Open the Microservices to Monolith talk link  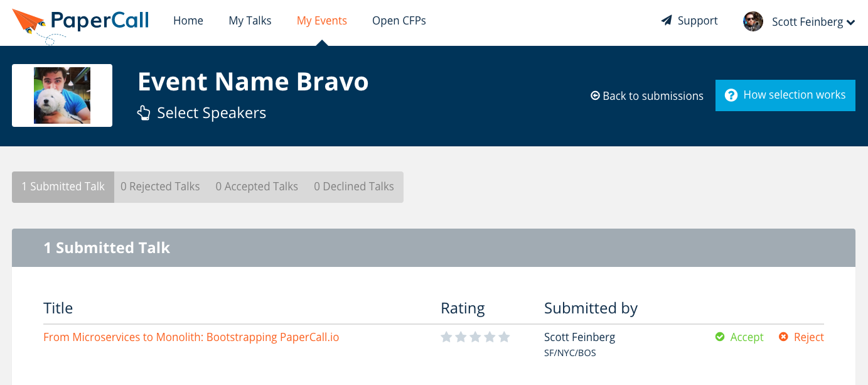[191, 337]
